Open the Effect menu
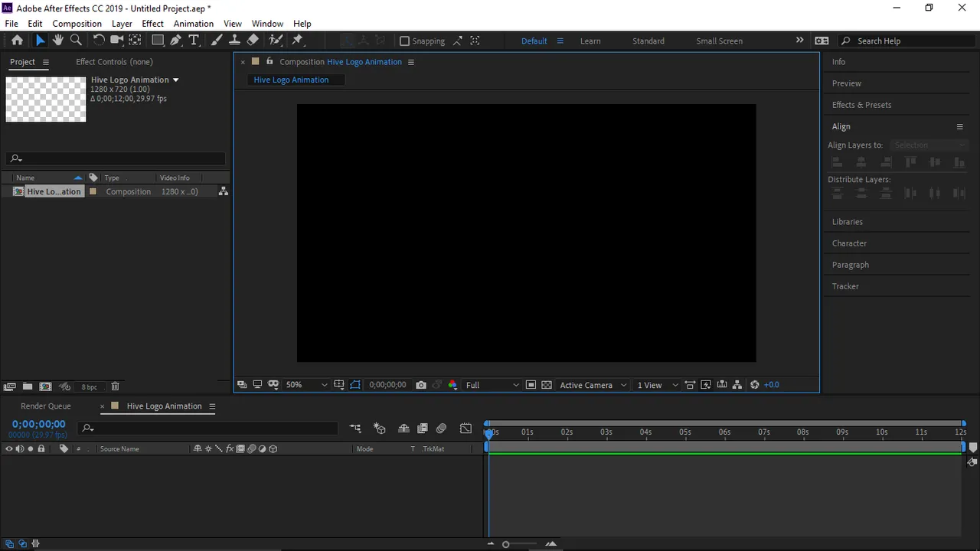 [x=152, y=24]
